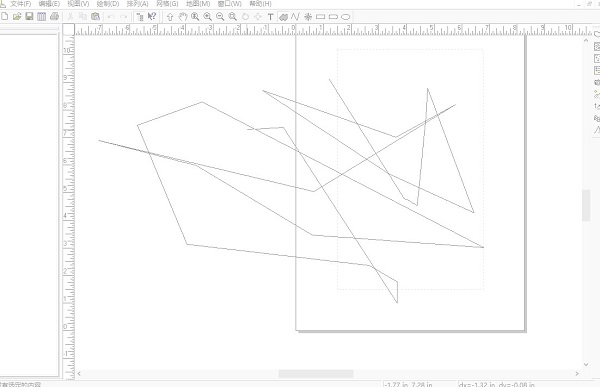
Task: Open the 网格(G) menu
Action: 167,4
